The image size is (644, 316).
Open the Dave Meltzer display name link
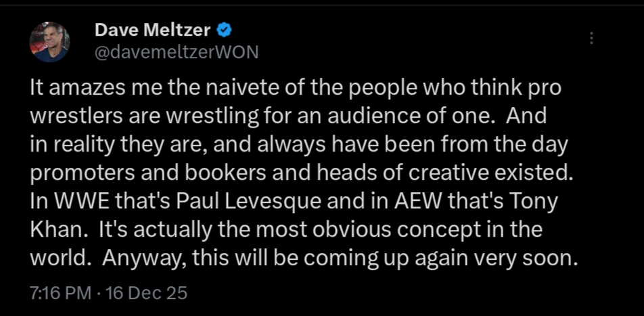(153, 30)
